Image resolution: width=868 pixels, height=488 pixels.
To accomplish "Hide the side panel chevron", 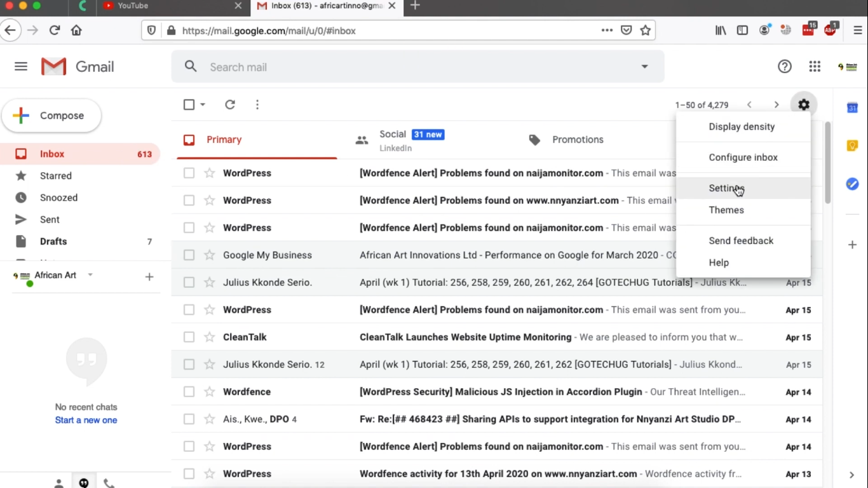I will [852, 475].
